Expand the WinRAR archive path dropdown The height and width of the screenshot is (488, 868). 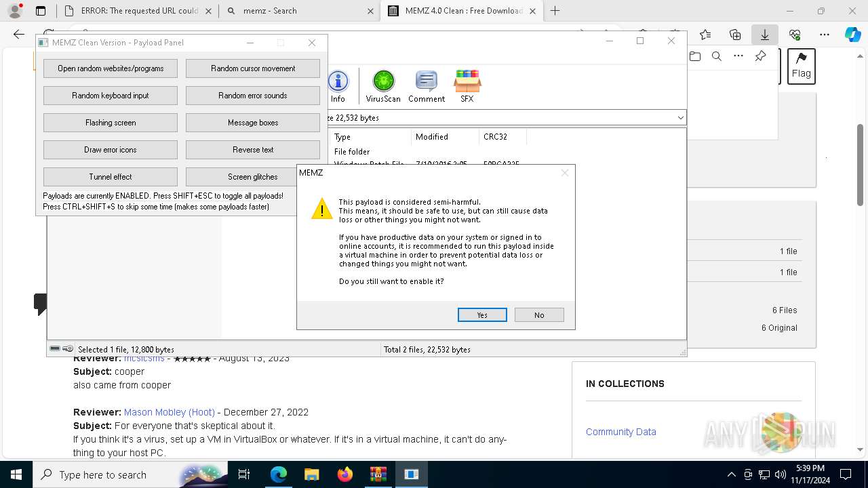(x=680, y=118)
